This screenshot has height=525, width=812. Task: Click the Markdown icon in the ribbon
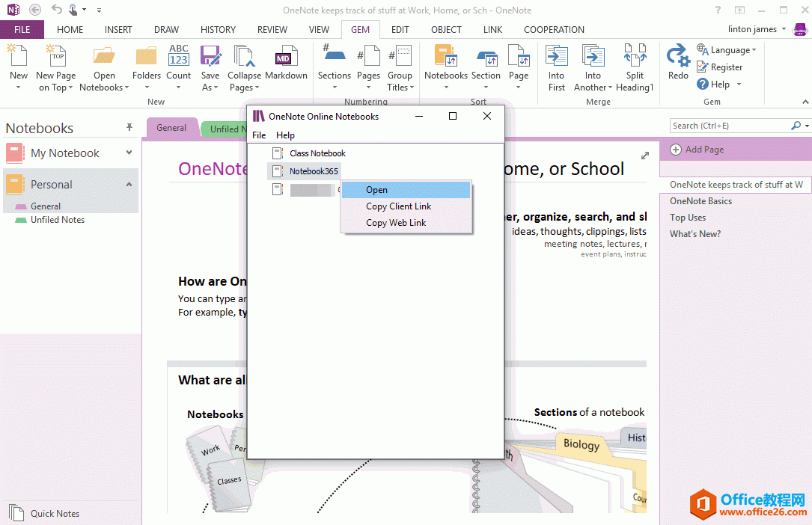(x=285, y=60)
